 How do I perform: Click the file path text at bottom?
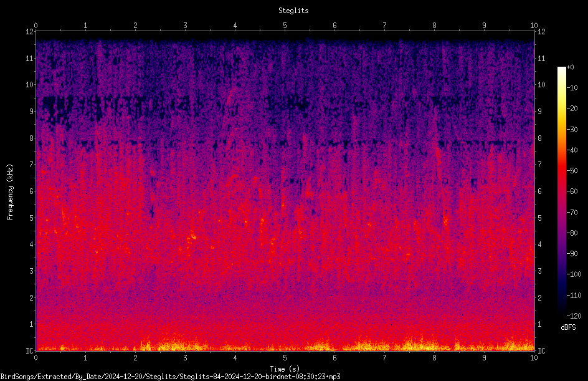click(170, 377)
